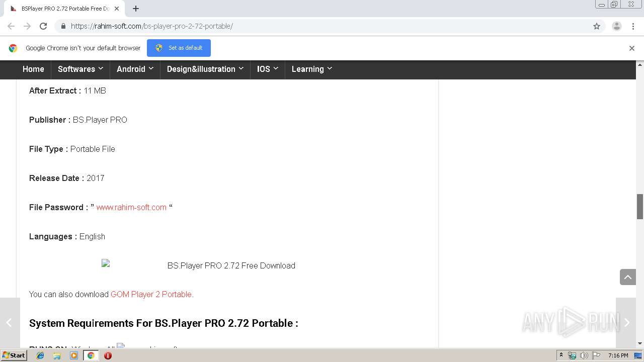Open the GOM Player 2 Portable link
The height and width of the screenshot is (362, 644).
(x=151, y=294)
